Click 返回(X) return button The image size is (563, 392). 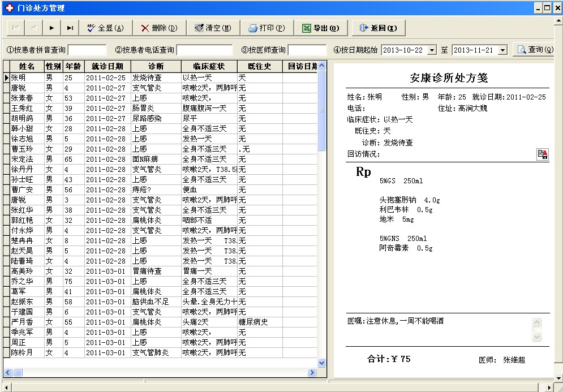(379, 28)
